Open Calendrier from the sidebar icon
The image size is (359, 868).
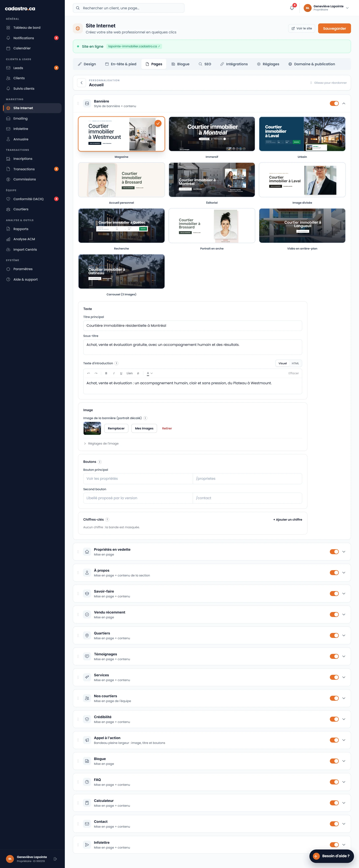point(8,48)
